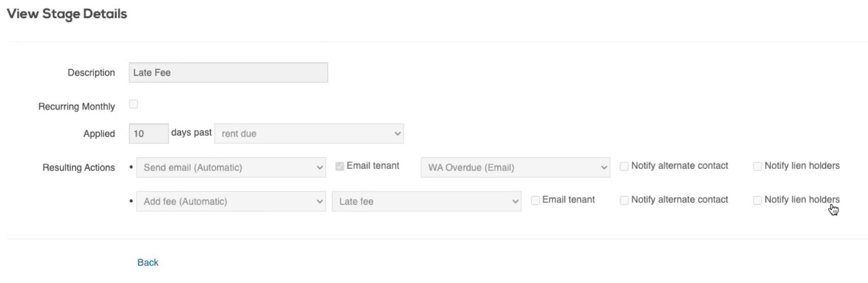Enable Notify alternate contact in Add fee row
Image resolution: width=868 pixels, height=283 pixels.
[x=624, y=200]
